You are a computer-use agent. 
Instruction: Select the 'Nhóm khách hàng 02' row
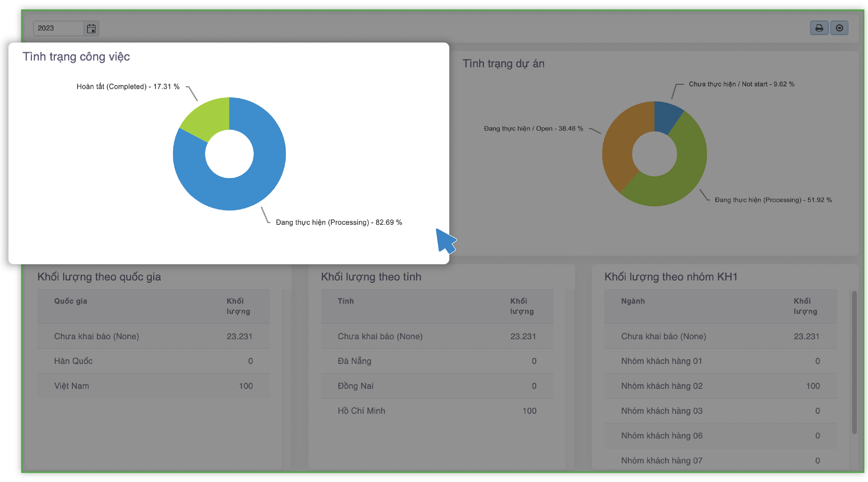tap(720, 386)
